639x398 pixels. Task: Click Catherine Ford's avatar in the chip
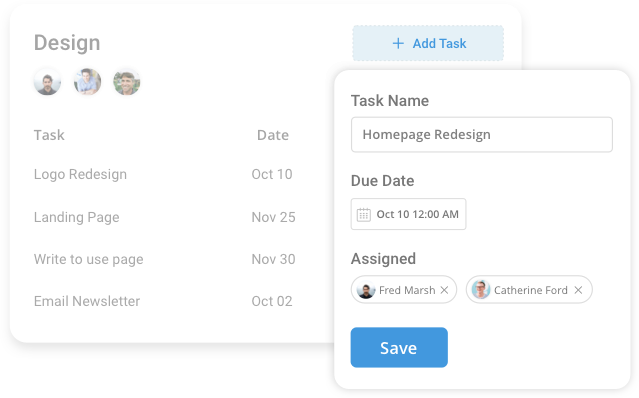click(480, 290)
